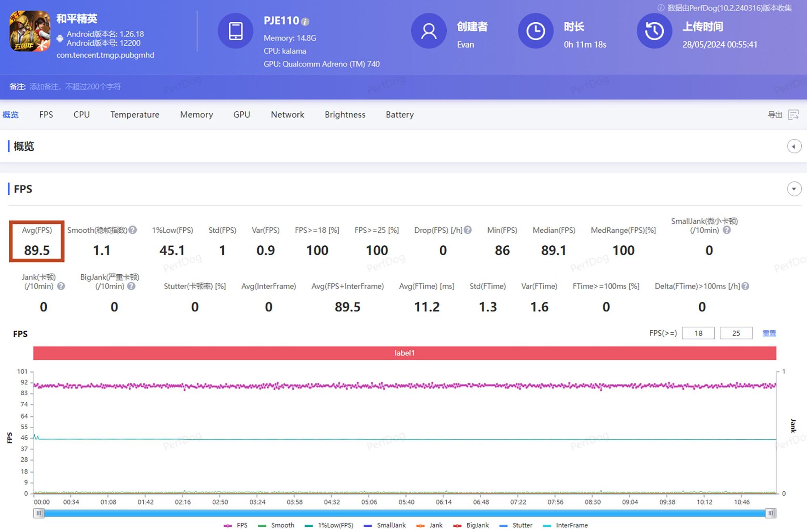
Task: Click the 重置 reset link
Action: [x=769, y=334]
